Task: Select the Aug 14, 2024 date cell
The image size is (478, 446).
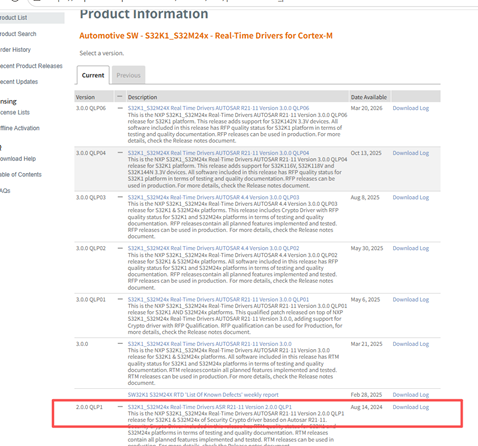Action: click(366, 407)
